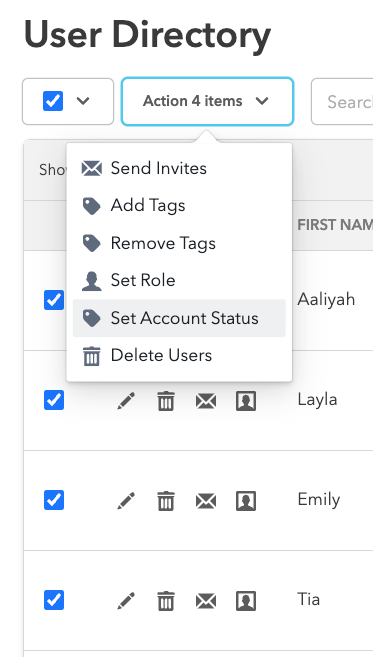Click the name Tia in the table

308,600
